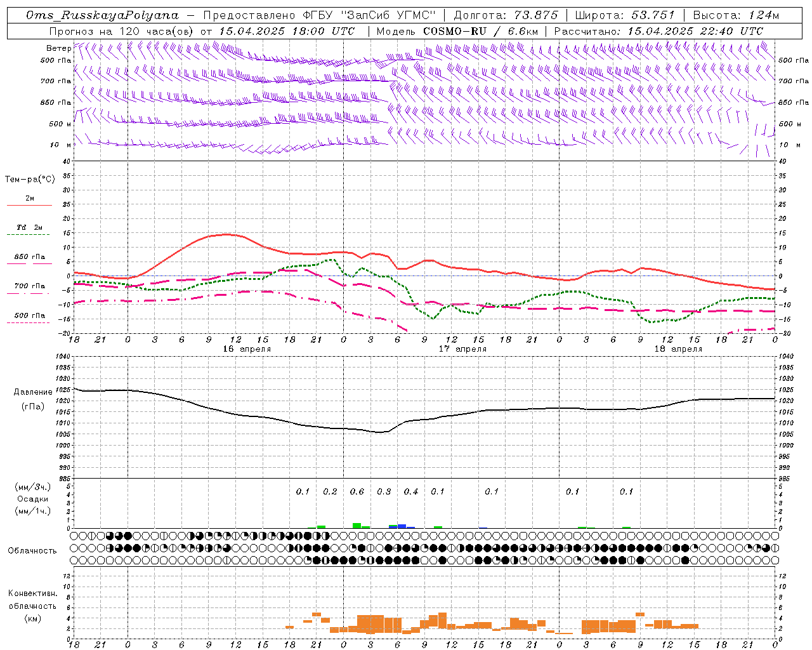The image size is (812, 650).
Task: Click the 0.2 precipitation amount value
Action: (330, 491)
